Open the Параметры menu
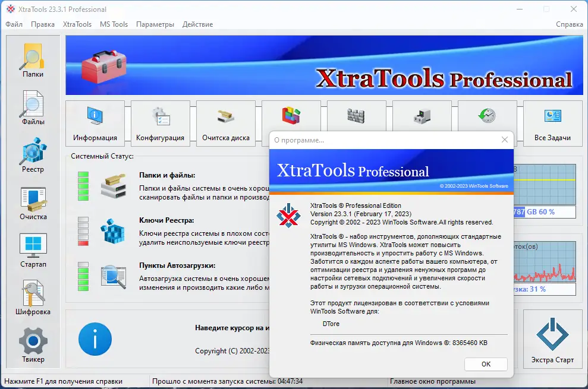Screen dimensions: 588x389 155,24
